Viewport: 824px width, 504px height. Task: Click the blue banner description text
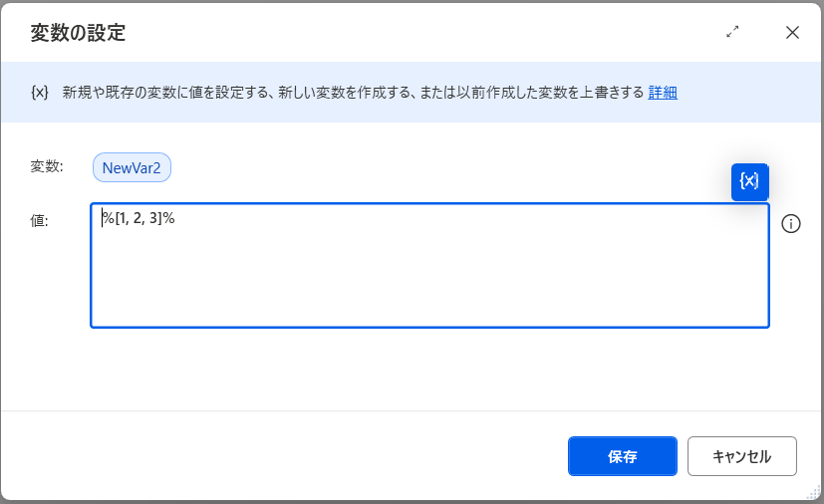pyautogui.click(x=349, y=93)
